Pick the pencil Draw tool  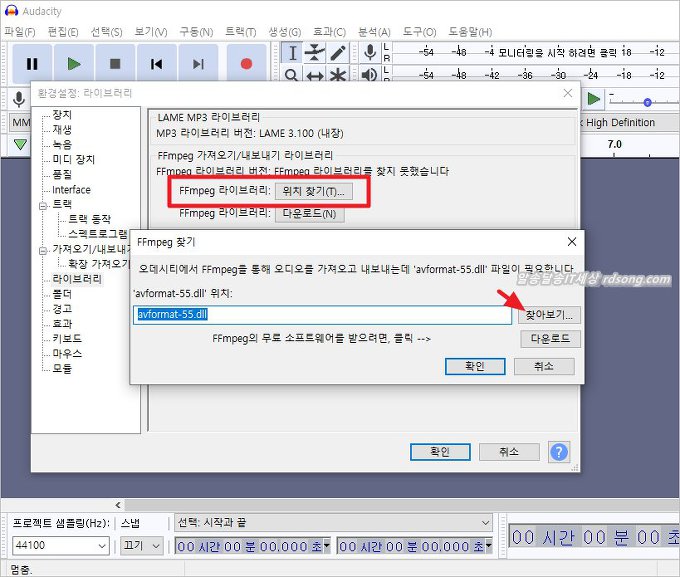coord(339,52)
